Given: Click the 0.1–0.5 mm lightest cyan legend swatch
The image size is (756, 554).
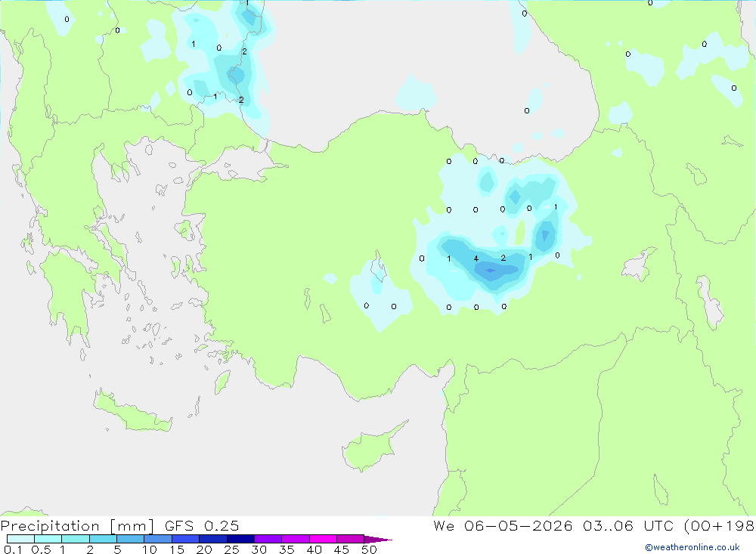Looking at the screenshot, I should [20, 539].
